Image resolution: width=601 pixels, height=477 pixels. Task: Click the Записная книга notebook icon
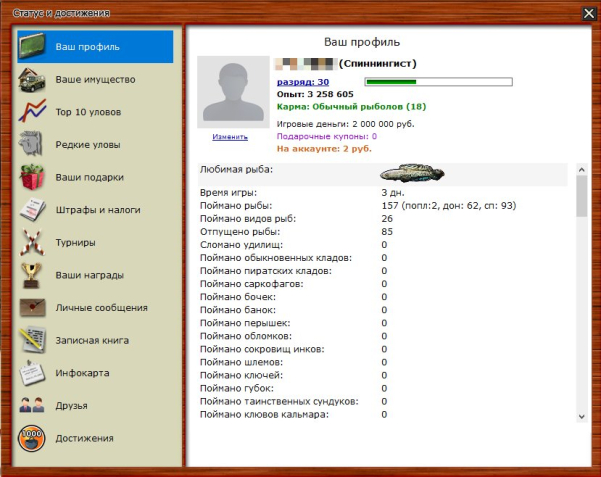(x=34, y=340)
